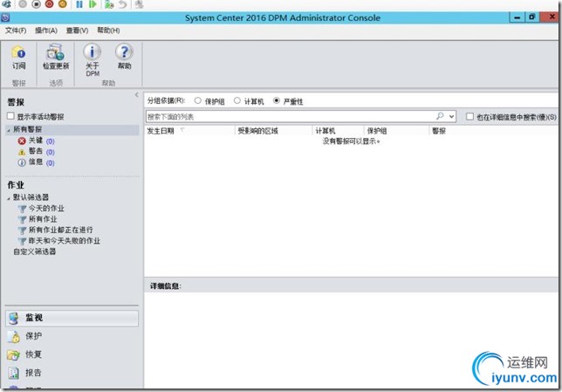The width and height of the screenshot is (562, 392).
Task: Click the 订阅 subscribe icon in ribbon
Action: click(18, 52)
